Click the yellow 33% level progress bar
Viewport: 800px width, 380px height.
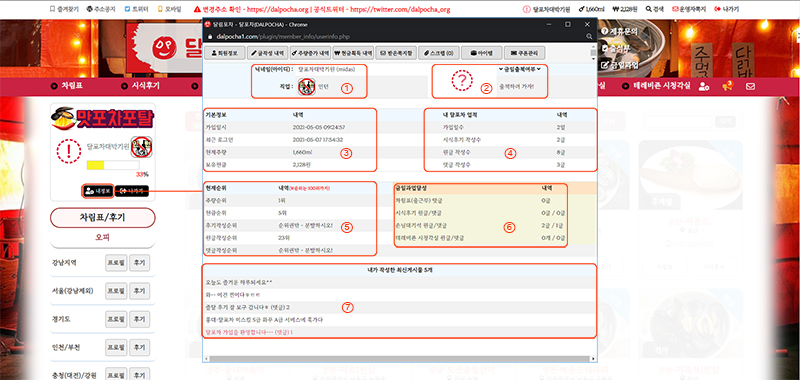113,165
